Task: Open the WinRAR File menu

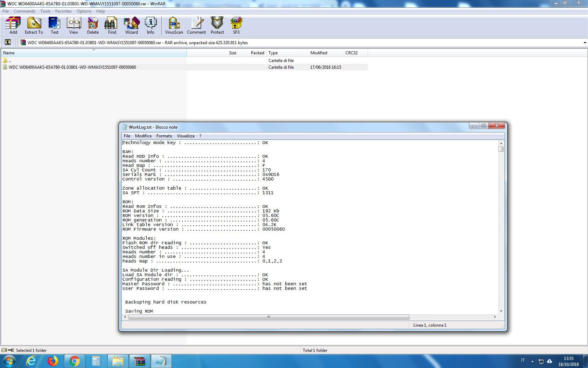Action: coord(6,11)
